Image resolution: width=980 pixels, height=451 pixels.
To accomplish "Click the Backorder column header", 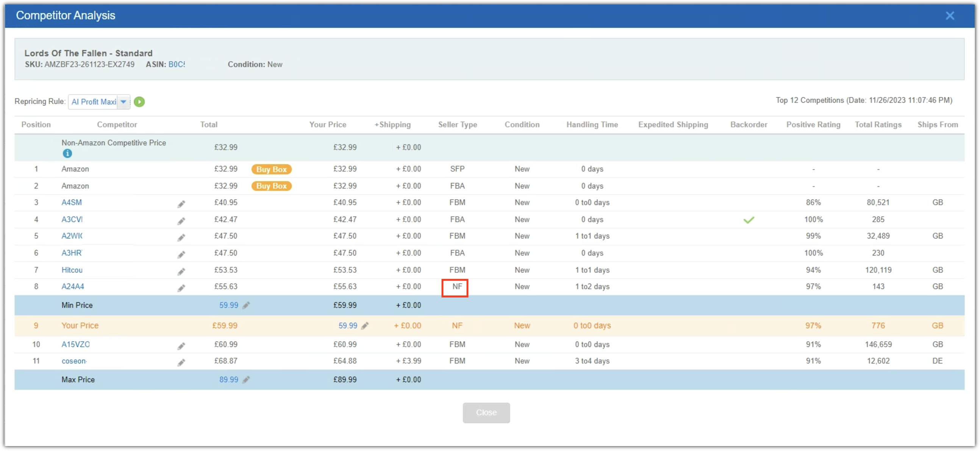I will 748,124.
